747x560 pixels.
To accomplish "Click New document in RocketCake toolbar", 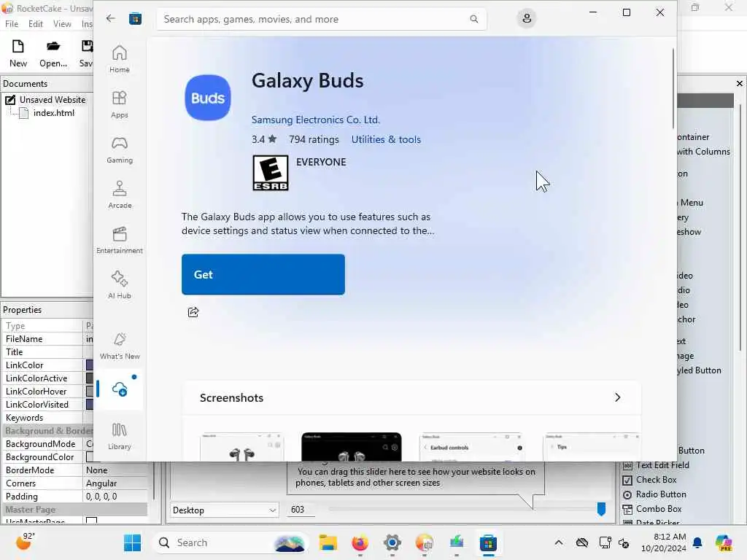I will tap(18, 53).
